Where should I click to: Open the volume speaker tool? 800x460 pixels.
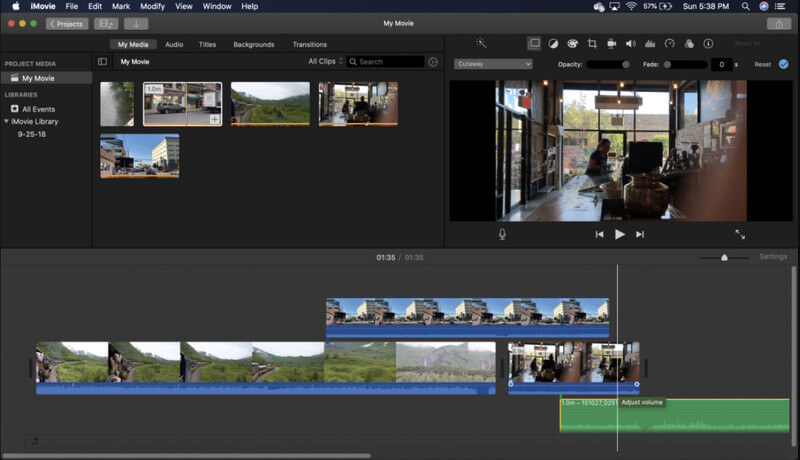pyautogui.click(x=630, y=44)
